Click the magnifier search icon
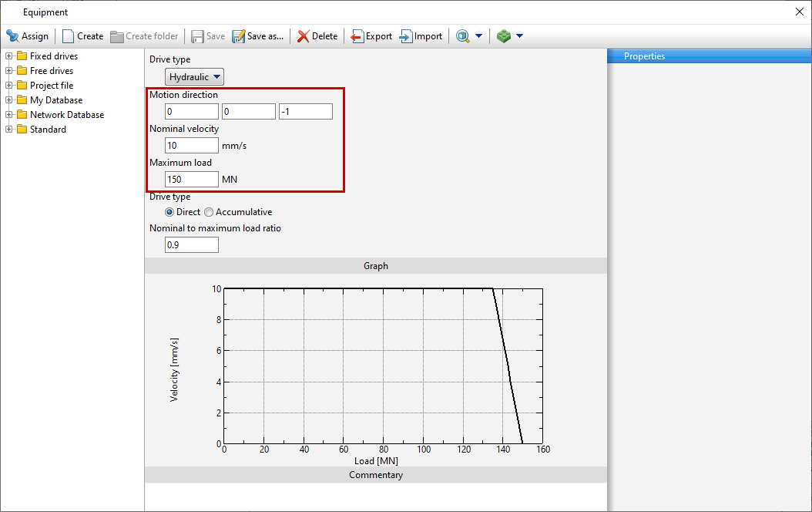The image size is (812, 512). click(x=463, y=36)
